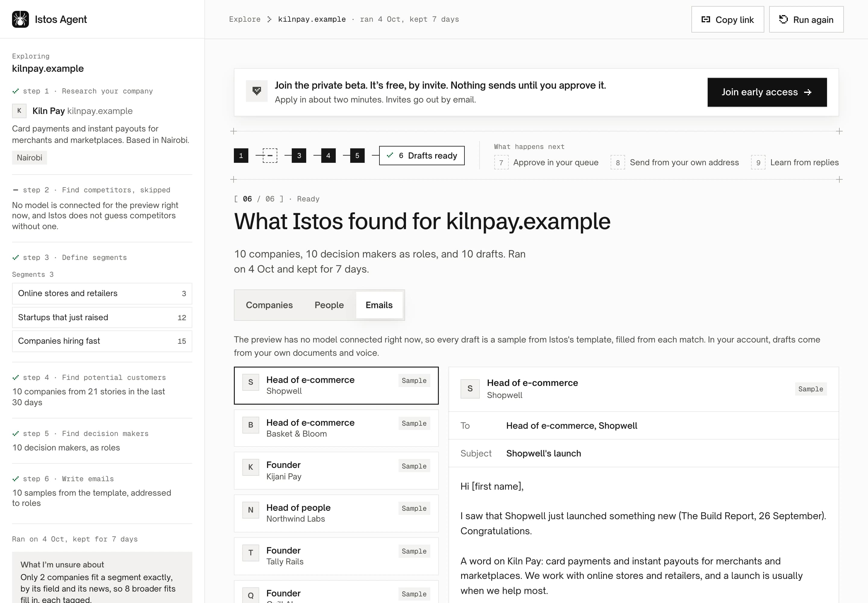
Task: Open the Companies hiring fast segment
Action: pyautogui.click(x=102, y=341)
